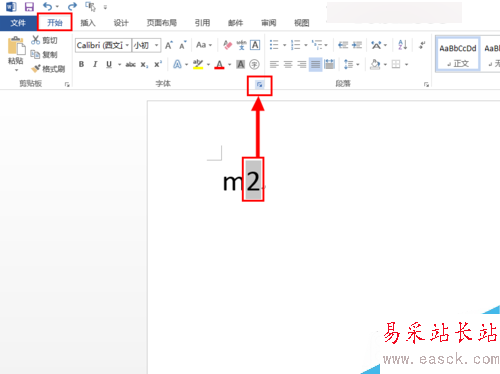Image resolution: width=500 pixels, height=374 pixels.
Task: Increase paragraph indent
Action: click(x=357, y=45)
